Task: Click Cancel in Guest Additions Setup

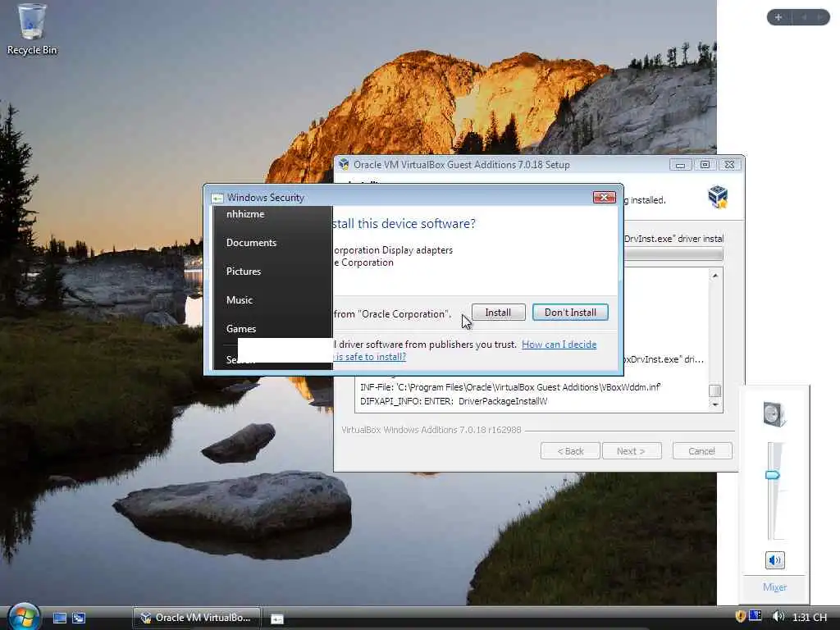Action: pos(702,451)
